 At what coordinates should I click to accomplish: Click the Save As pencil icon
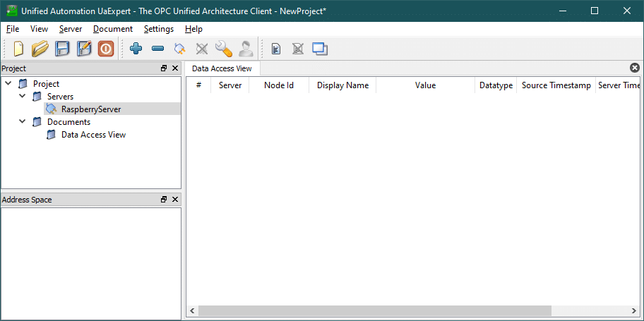coord(84,49)
